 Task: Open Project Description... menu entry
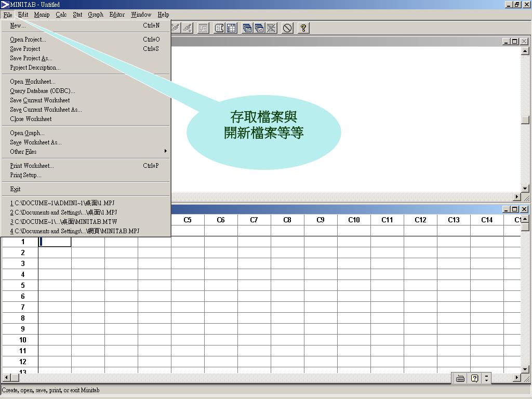pyautogui.click(x=86, y=68)
